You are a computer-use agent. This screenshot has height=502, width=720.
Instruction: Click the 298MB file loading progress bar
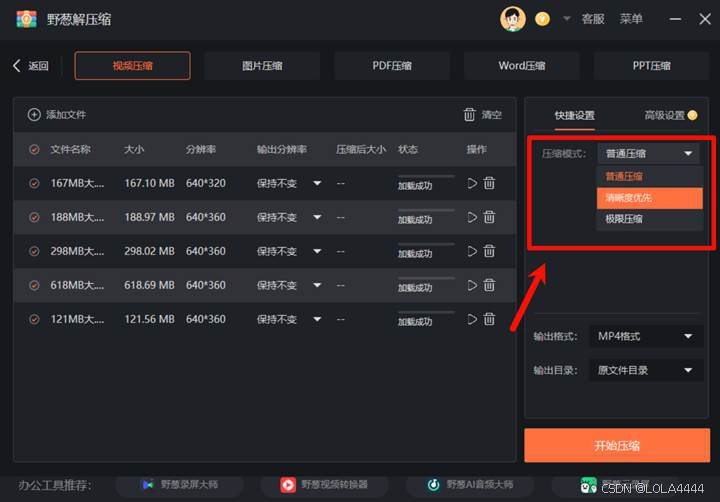click(x=426, y=244)
